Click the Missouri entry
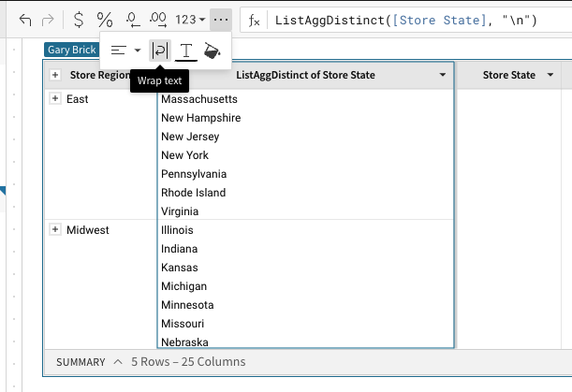 point(183,324)
